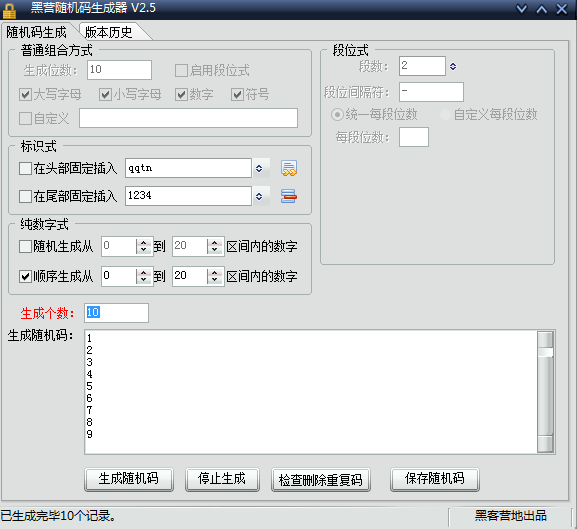Image resolution: width=577 pixels, height=529 pixels.
Task: Open the qqtn header text dropdown arrows
Action: tap(259, 168)
